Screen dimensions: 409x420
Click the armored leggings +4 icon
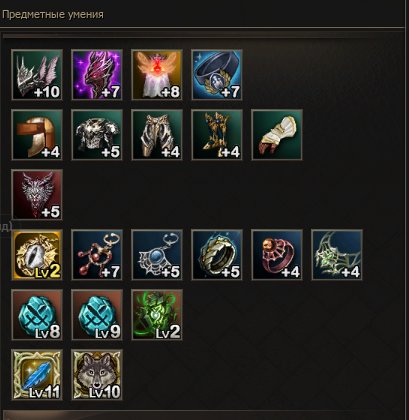[x=157, y=135]
